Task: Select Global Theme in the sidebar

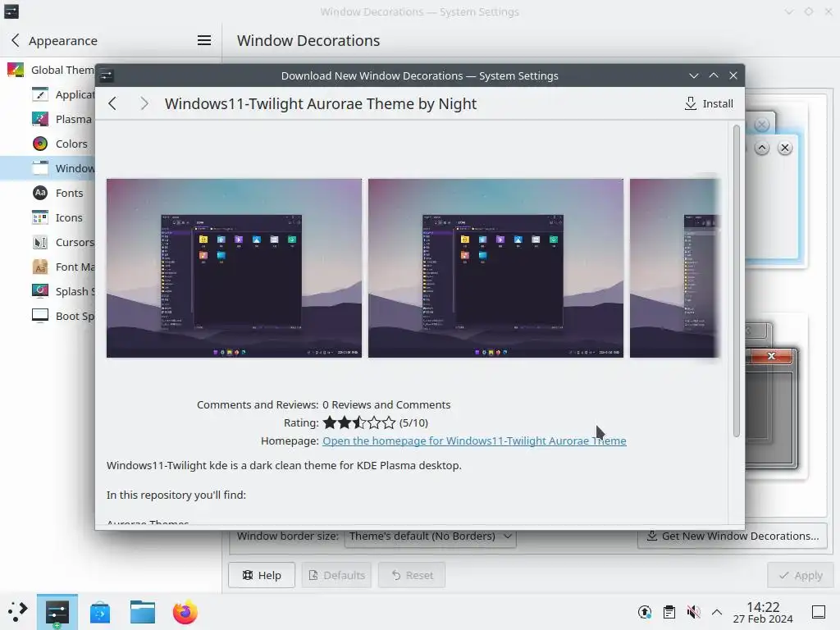Action: pyautogui.click(x=51, y=70)
